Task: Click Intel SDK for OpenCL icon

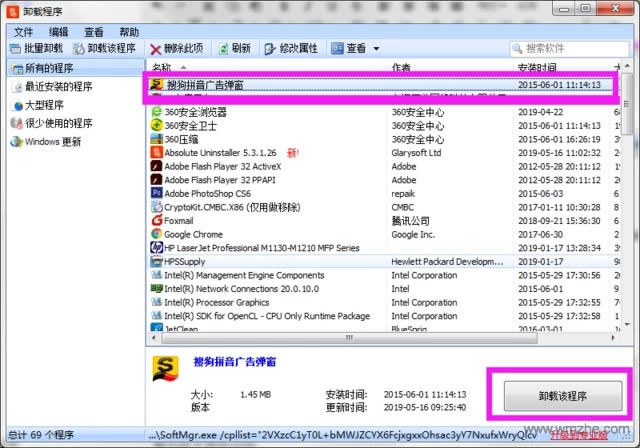Action: pos(157,315)
